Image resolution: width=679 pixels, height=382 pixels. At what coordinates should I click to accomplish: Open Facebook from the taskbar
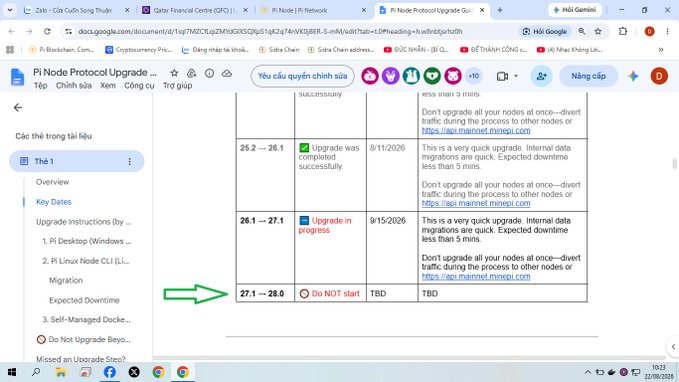pyautogui.click(x=110, y=372)
